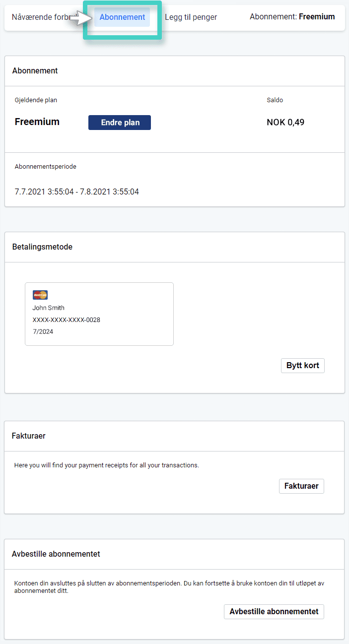Viewport: 349px width, 644px height.
Task: Click the Freemium plan name under Gjeldende plan
Action: pos(37,122)
